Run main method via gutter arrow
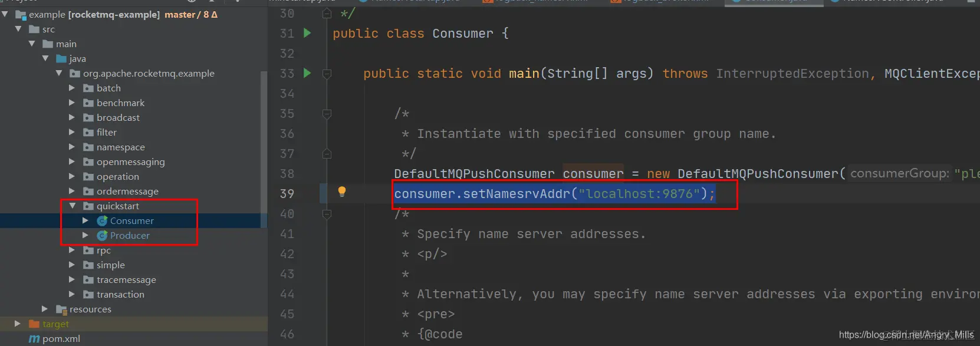 click(x=307, y=73)
